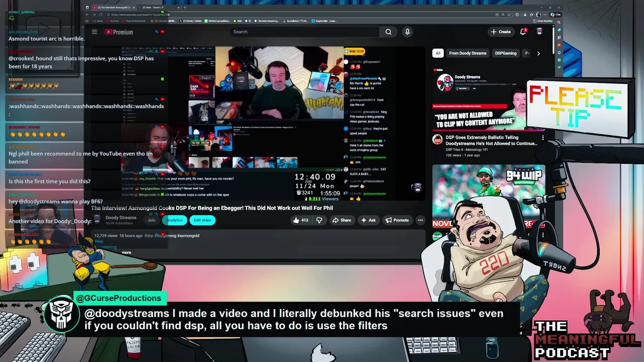The image size is (644, 362).
Task: Open more actions menu beside Promote
Action: click(x=421, y=220)
